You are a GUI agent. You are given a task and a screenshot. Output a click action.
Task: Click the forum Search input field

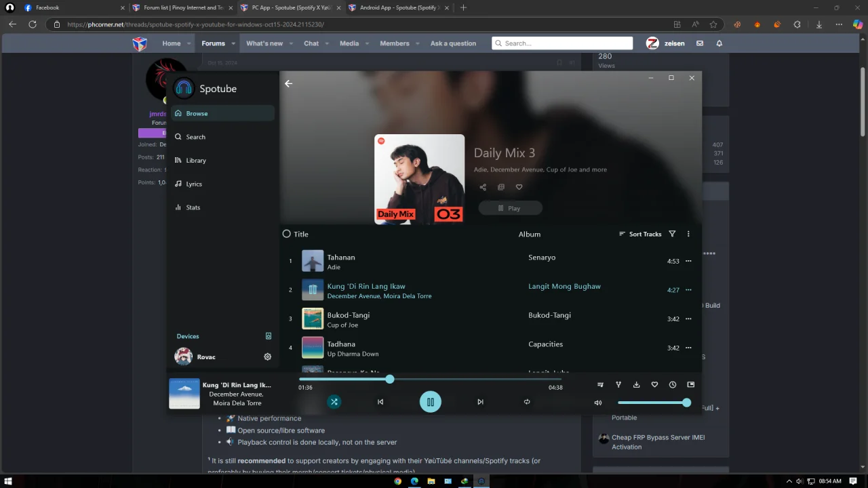coord(562,43)
